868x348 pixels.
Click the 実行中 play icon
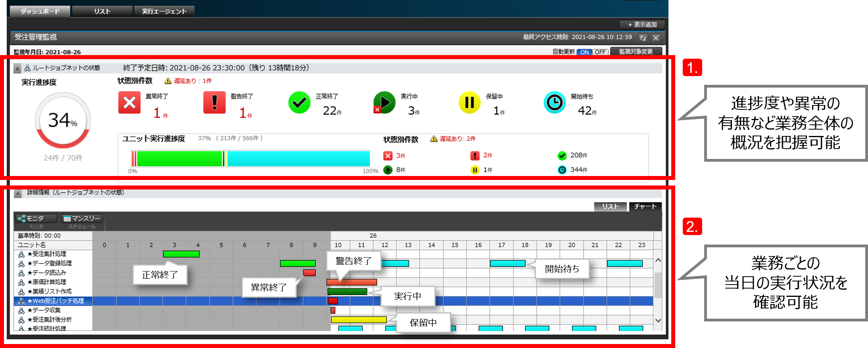(384, 103)
